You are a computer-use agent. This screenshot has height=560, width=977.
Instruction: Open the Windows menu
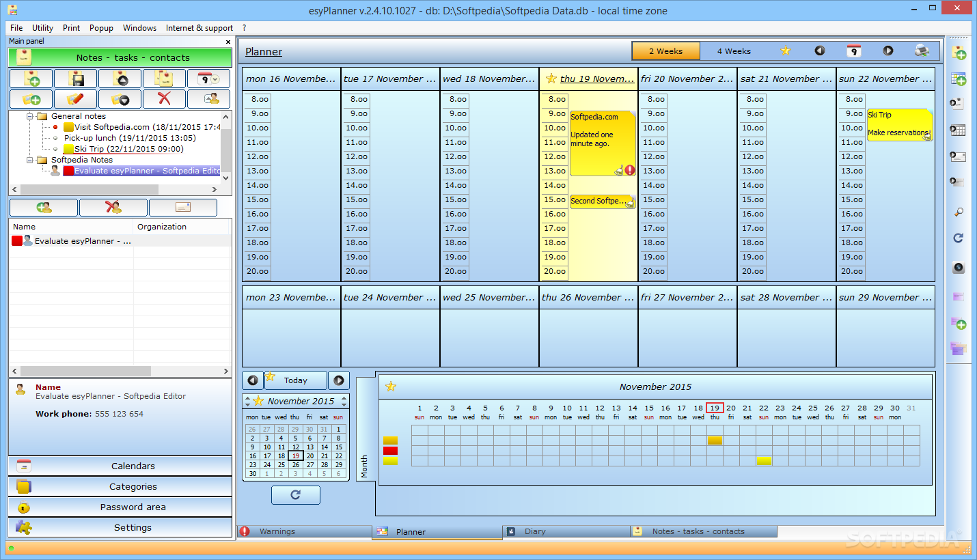(x=139, y=28)
